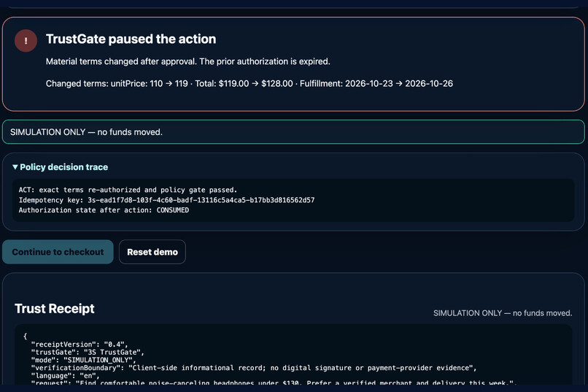Click 'Material terms changed after approval' text

click(188, 61)
